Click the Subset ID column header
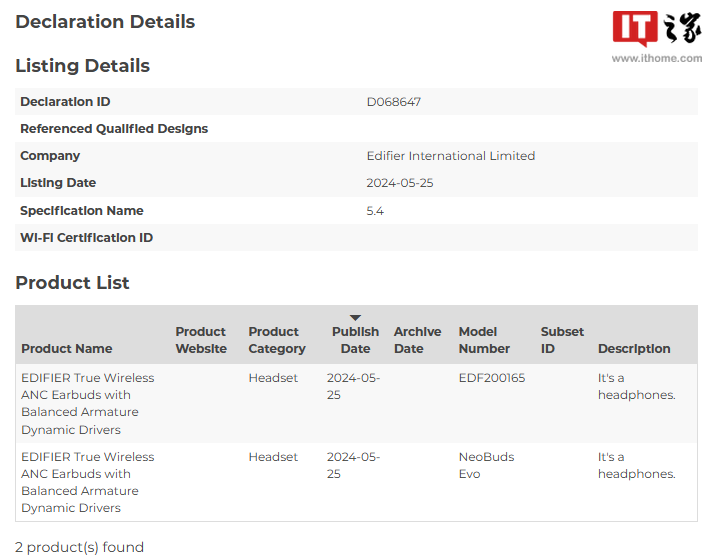713x560 pixels. (x=562, y=340)
